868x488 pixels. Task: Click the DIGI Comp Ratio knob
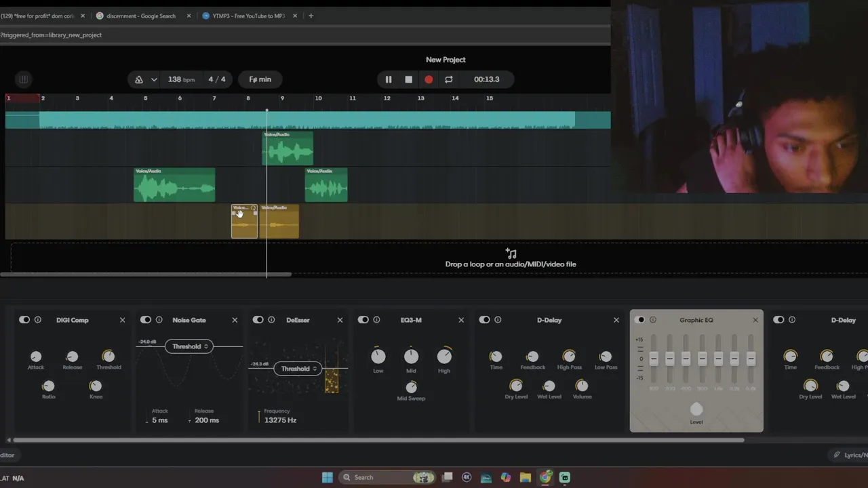pyautogui.click(x=48, y=386)
